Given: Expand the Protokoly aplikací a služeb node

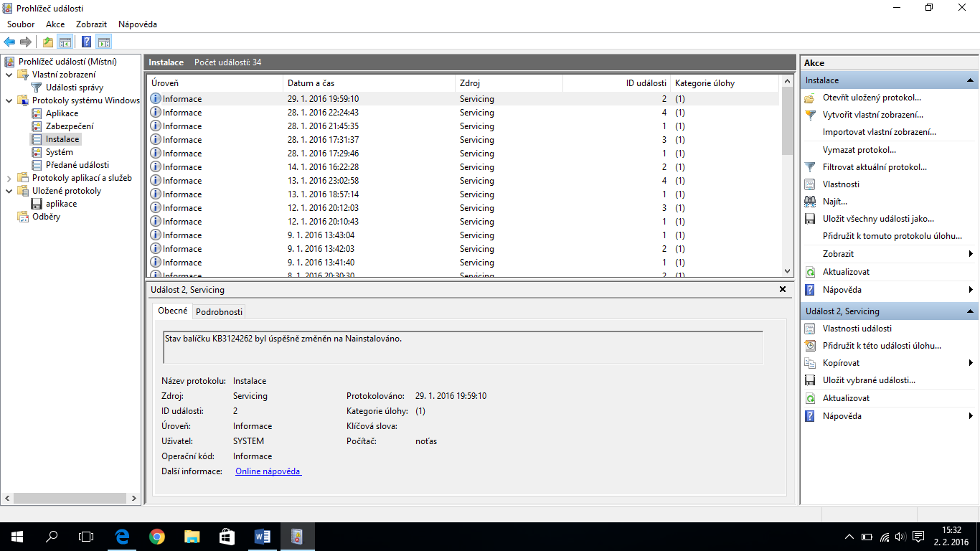Looking at the screenshot, I should click(9, 178).
